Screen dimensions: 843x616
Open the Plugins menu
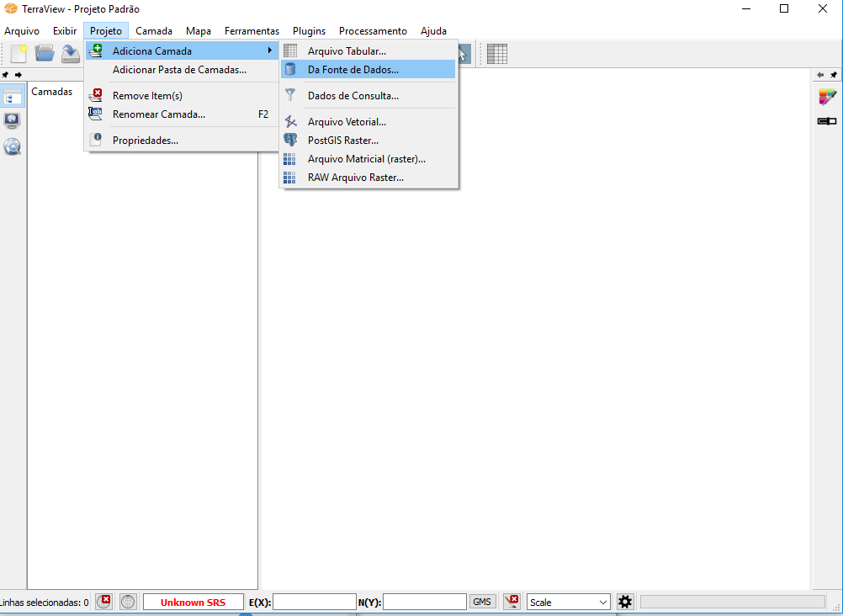tap(309, 31)
